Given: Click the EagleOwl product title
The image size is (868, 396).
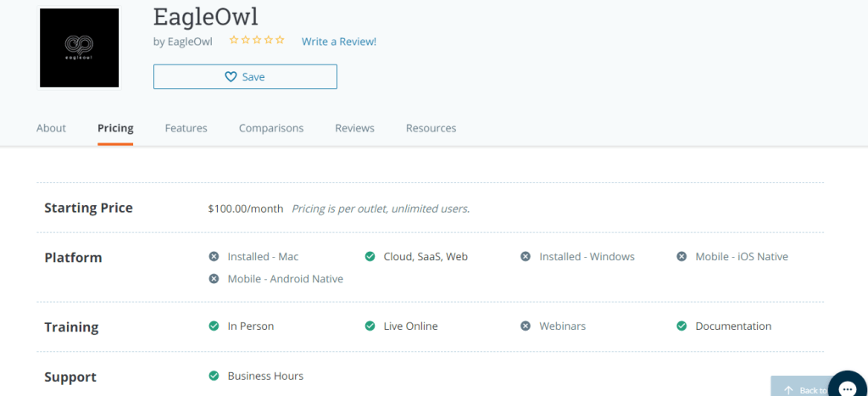Looking at the screenshot, I should click(206, 17).
